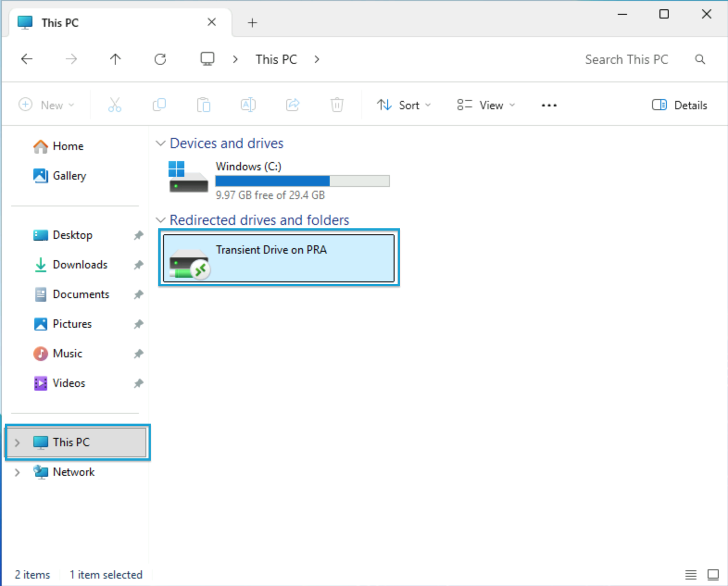728x586 pixels.
Task: Collapse the Devices and drives group
Action: tap(160, 143)
